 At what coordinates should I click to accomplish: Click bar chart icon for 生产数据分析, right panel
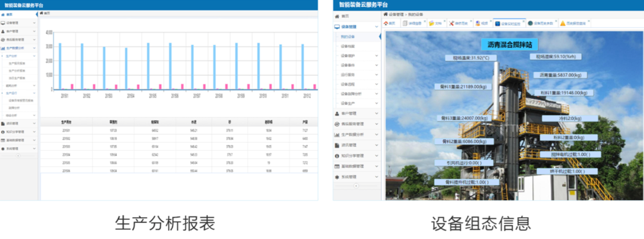[x=337, y=134]
